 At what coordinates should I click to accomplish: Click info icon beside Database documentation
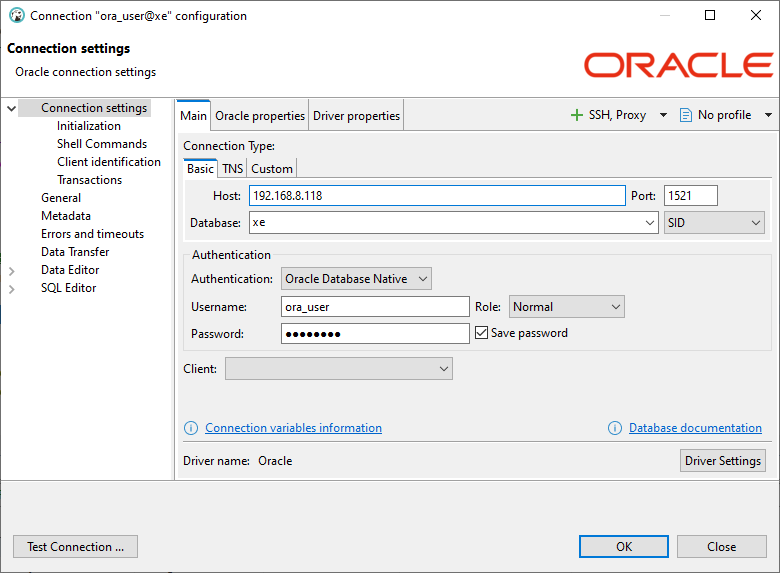[x=615, y=428]
